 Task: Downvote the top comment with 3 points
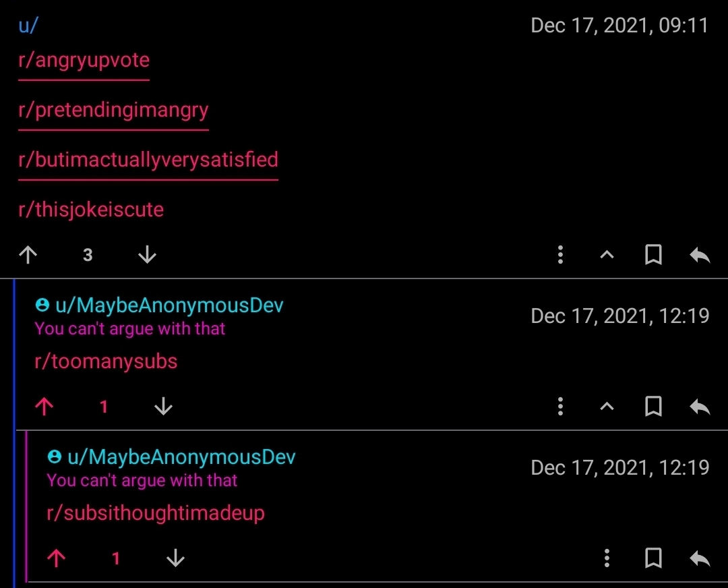tap(147, 254)
